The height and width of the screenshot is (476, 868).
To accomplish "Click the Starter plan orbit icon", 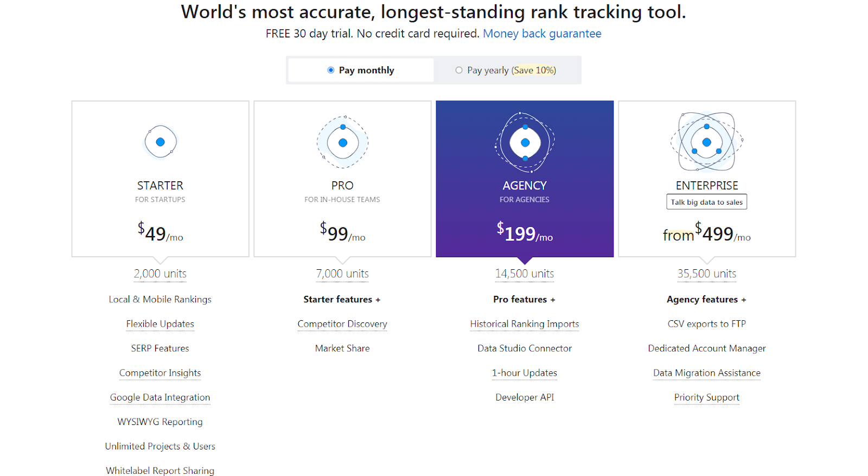I will tap(160, 142).
